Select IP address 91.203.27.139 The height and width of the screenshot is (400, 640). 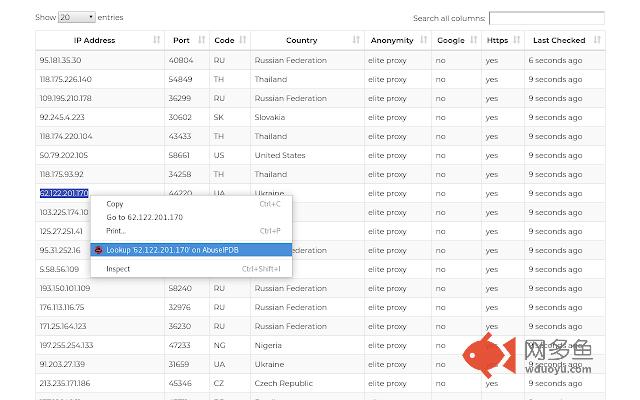62,364
